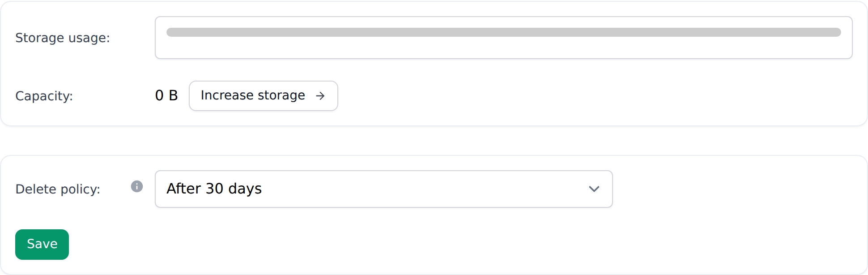Click the 'Storage usage:' label
Image resolution: width=868 pixels, height=275 pixels.
coord(63,38)
